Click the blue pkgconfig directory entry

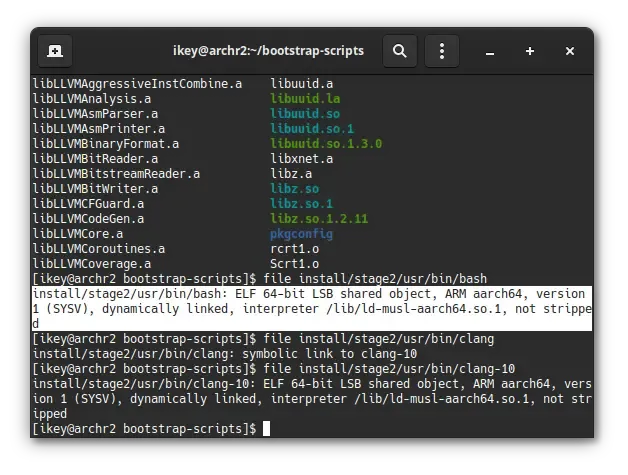(302, 234)
